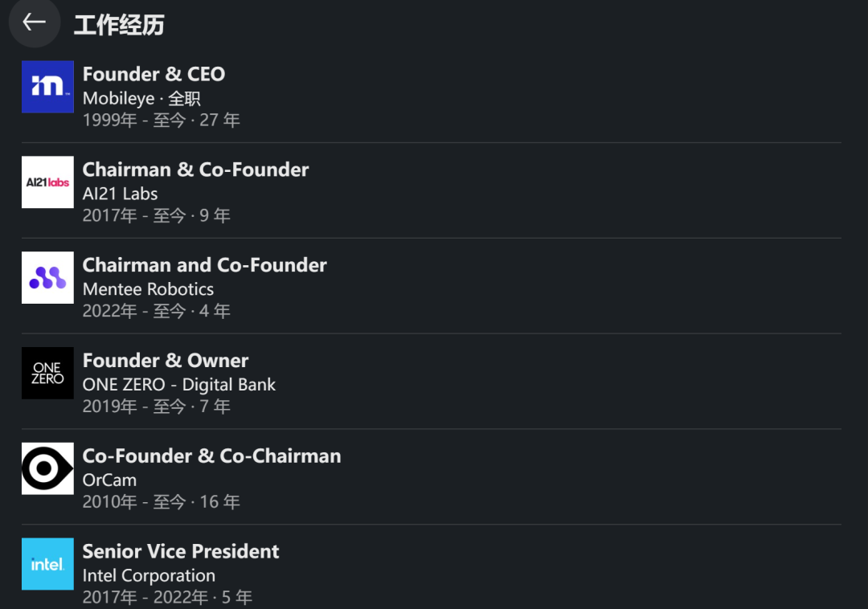The height and width of the screenshot is (609, 868).
Task: Select the Senior Vice President title
Action: (181, 551)
